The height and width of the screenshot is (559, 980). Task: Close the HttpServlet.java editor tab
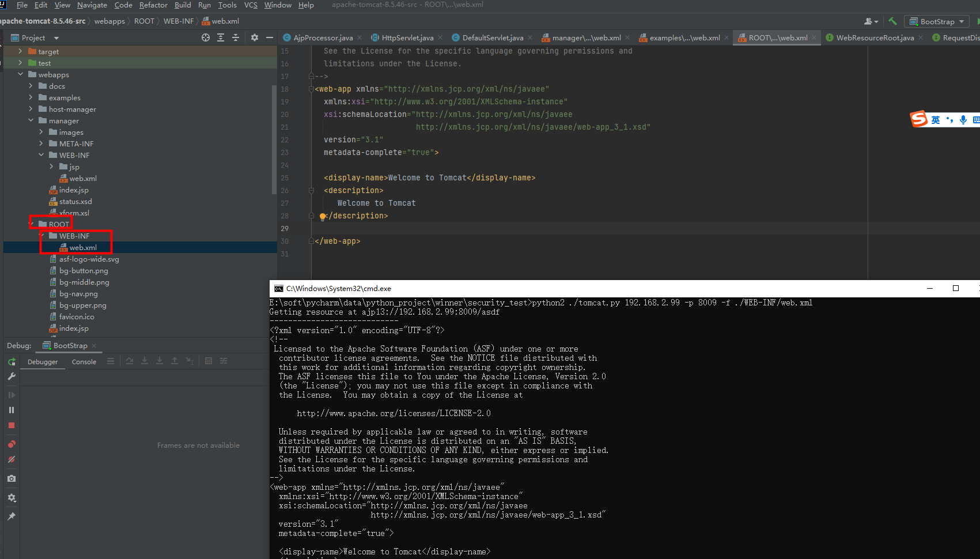coord(440,38)
